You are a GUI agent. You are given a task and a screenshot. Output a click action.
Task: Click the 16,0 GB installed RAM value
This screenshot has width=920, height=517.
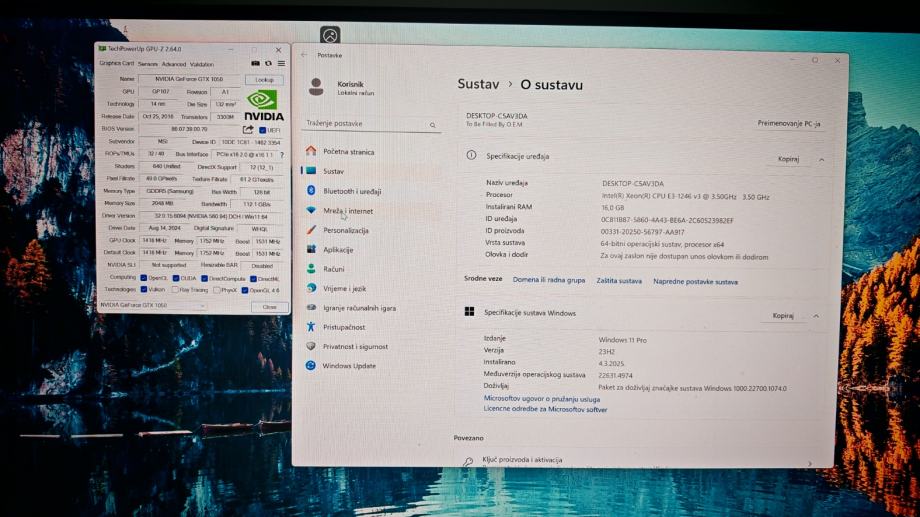coord(613,208)
